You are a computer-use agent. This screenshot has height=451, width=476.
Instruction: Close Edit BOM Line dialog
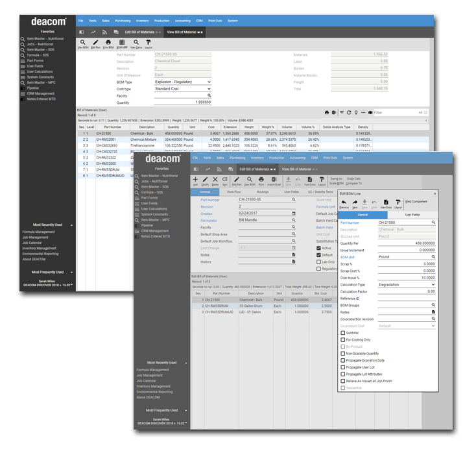coord(434,193)
